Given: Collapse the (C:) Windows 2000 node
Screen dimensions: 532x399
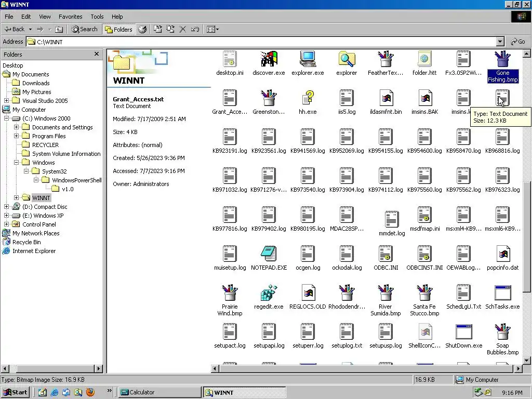Looking at the screenshot, I should (6, 118).
